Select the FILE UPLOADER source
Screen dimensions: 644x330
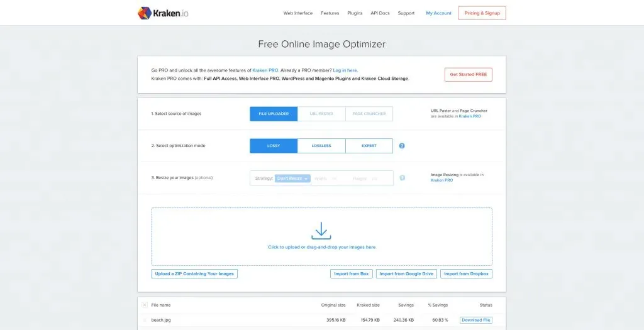point(274,114)
